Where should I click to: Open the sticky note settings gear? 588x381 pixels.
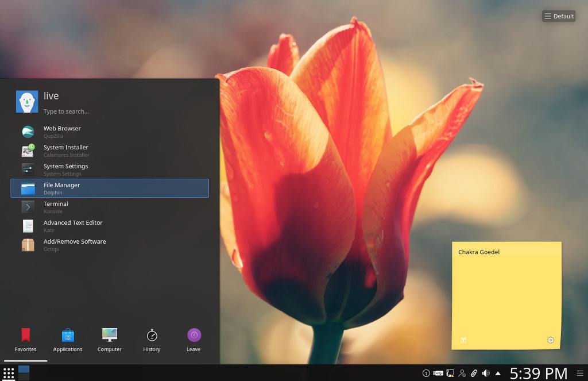550,340
